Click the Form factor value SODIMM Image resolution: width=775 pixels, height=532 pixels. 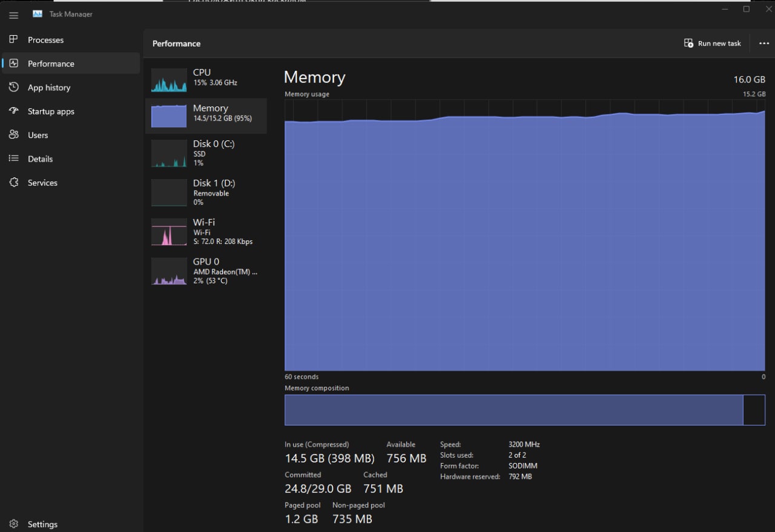[x=523, y=466]
